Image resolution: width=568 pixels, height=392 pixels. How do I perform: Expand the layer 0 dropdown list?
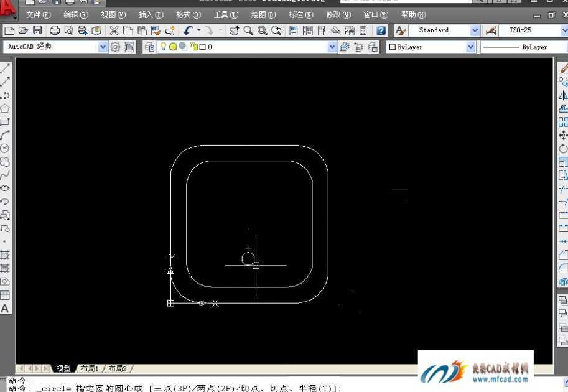point(332,47)
